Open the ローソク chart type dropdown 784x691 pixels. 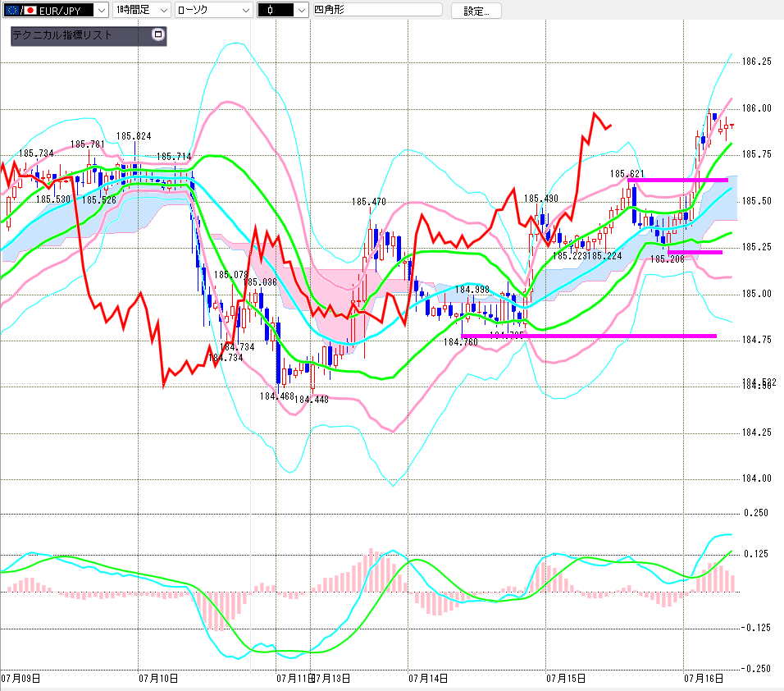pyautogui.click(x=213, y=10)
